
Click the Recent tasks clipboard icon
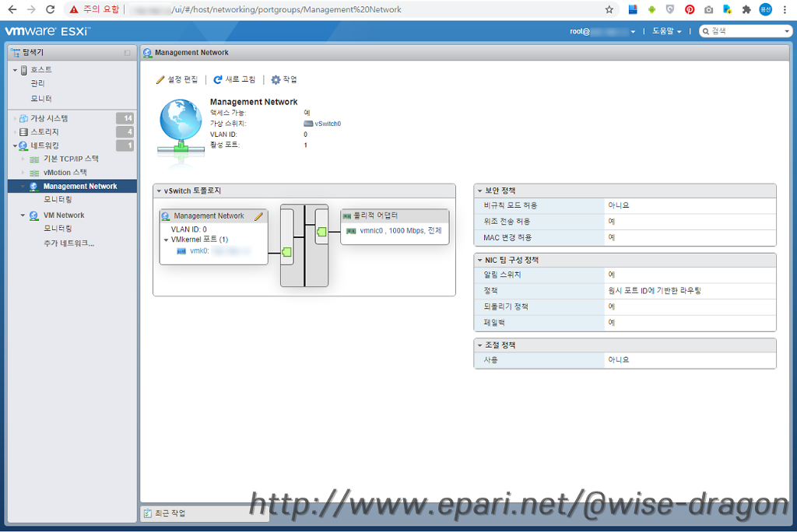pos(148,513)
